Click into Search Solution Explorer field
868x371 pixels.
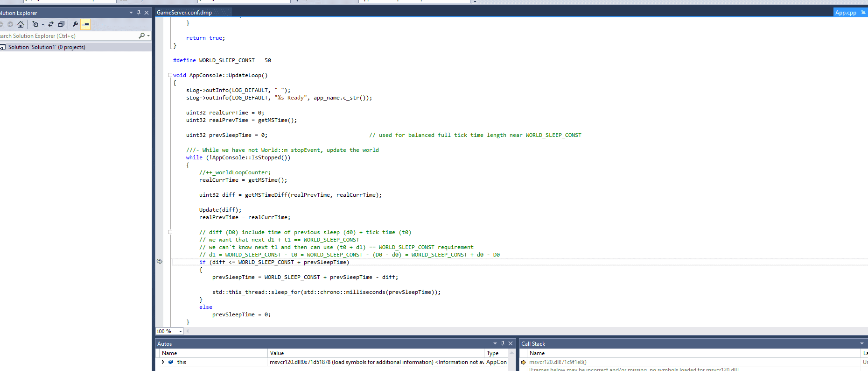pos(68,36)
